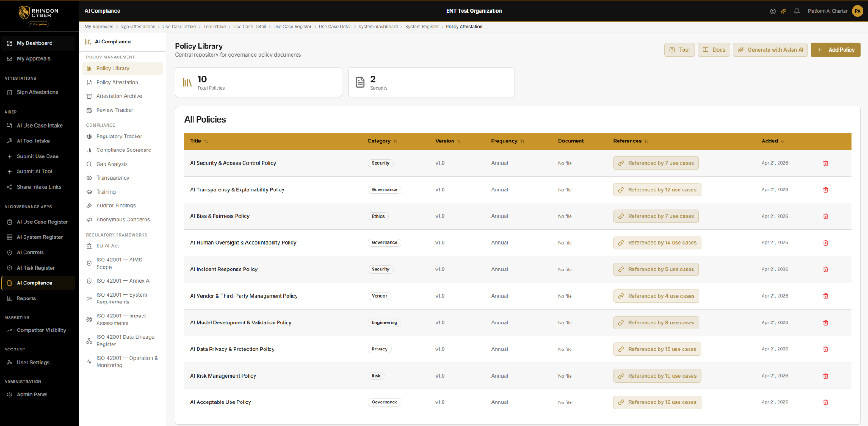Open Regulatory Tracker

[123, 137]
